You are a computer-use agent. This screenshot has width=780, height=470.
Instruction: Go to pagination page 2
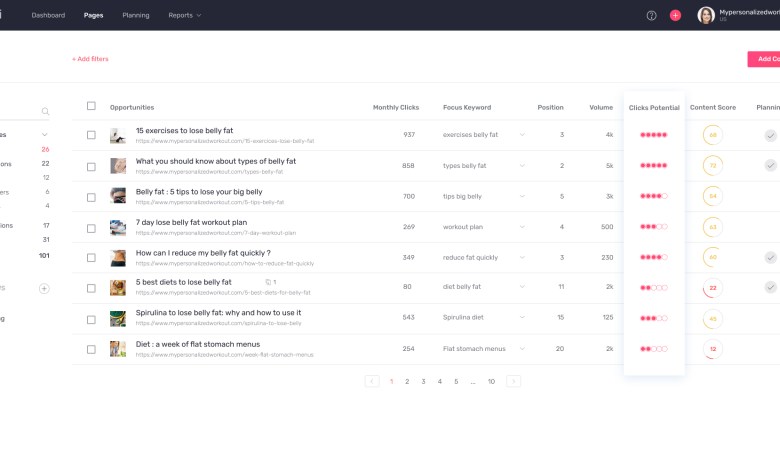pyautogui.click(x=407, y=381)
